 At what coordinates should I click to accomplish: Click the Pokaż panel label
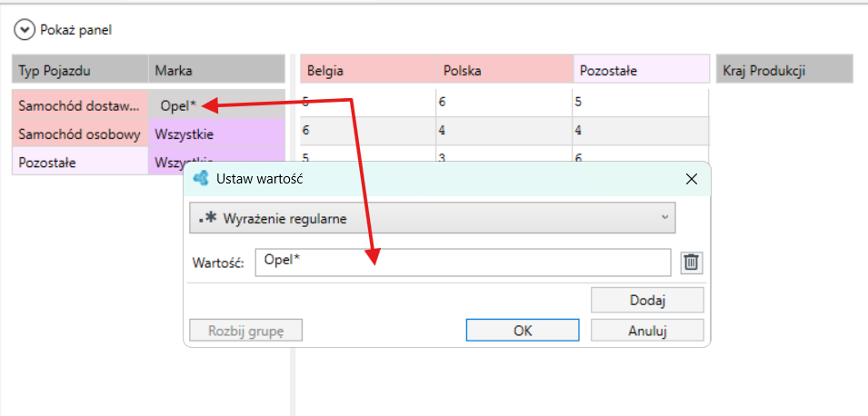(x=75, y=30)
